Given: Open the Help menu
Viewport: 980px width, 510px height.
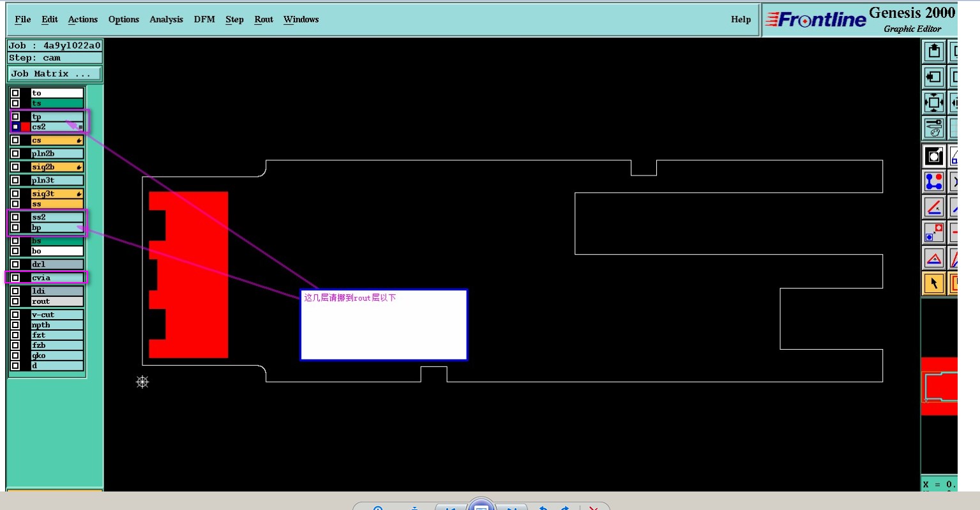Looking at the screenshot, I should (741, 20).
